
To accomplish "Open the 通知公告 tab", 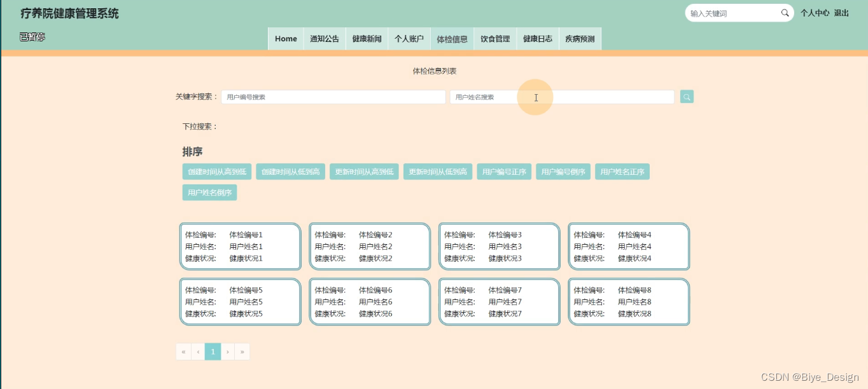I will [325, 39].
